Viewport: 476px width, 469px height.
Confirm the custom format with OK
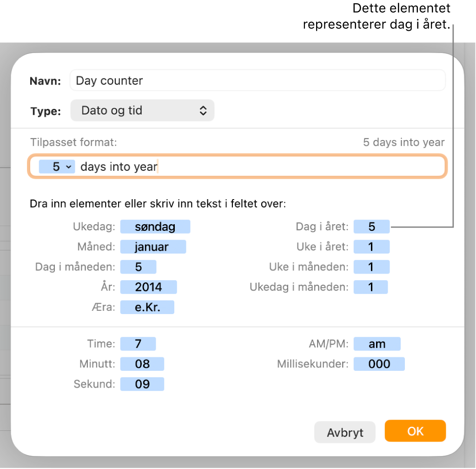415,431
